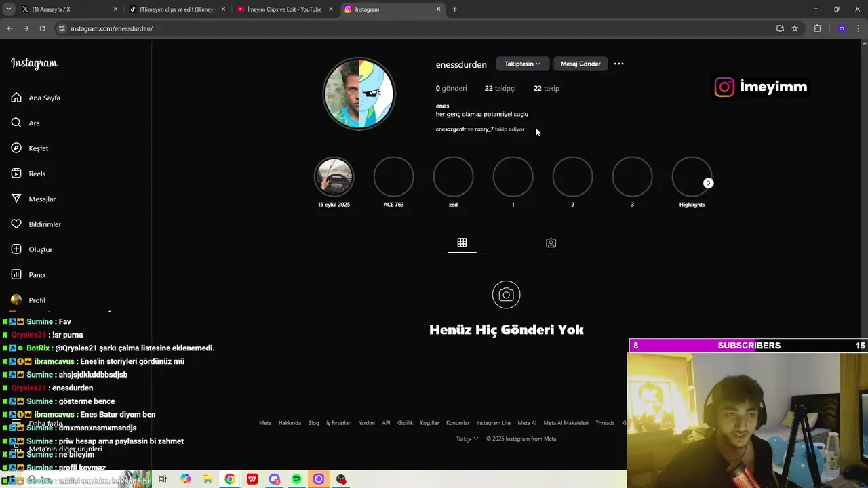Open the Ara search icon

(x=16, y=123)
